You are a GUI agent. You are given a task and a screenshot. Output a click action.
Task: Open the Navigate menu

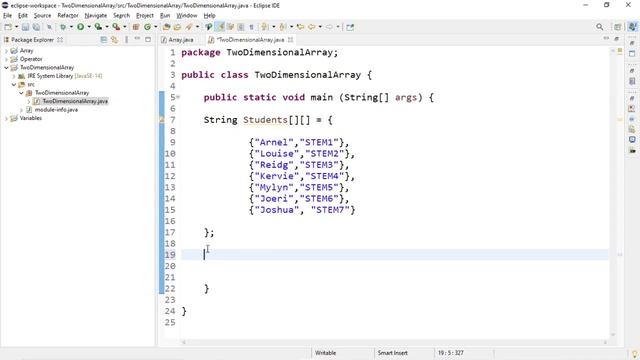pos(96,16)
